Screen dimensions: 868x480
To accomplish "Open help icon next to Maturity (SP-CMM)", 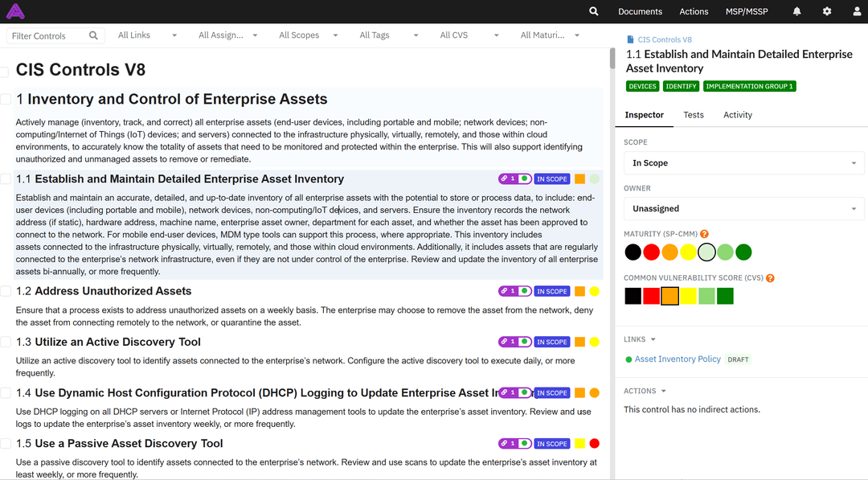I will (x=704, y=234).
